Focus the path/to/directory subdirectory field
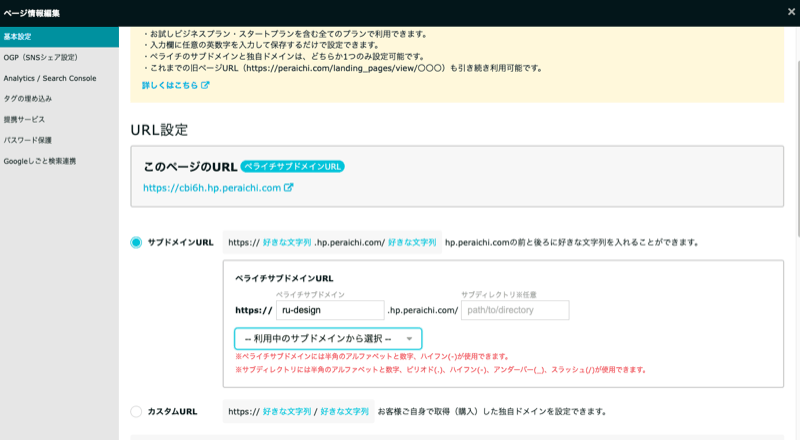Viewport: 800px width, 440px height. (x=514, y=310)
